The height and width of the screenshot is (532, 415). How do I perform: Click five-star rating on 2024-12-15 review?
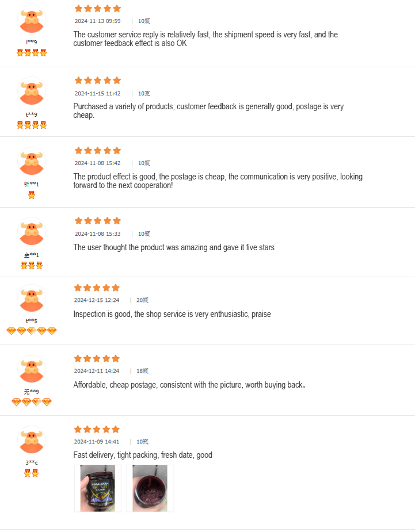pyautogui.click(x=97, y=288)
